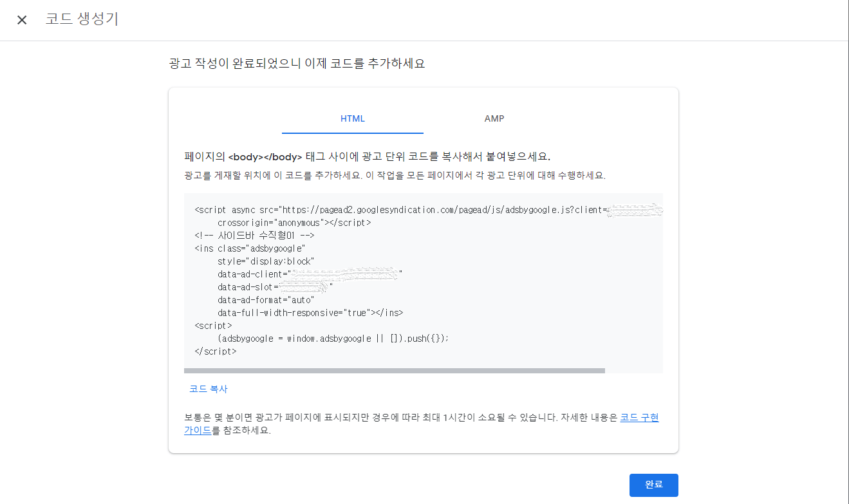The image size is (849, 504).
Task: Click the 사이드바 수직형01 comment line
Action: click(x=254, y=235)
